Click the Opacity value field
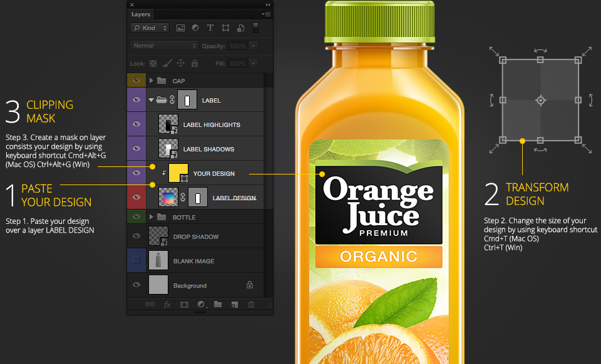Viewport: 601px width, 364px height. [238, 46]
